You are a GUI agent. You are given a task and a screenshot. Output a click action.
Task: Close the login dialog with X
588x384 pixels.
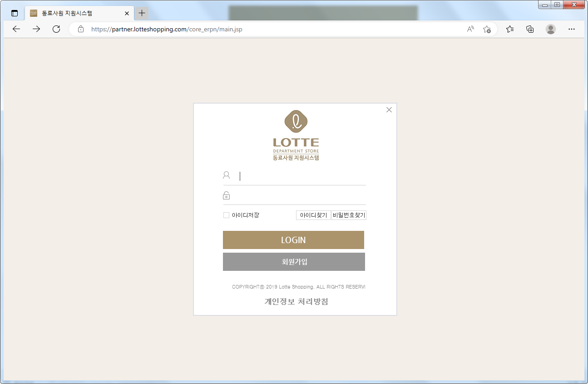pos(389,110)
